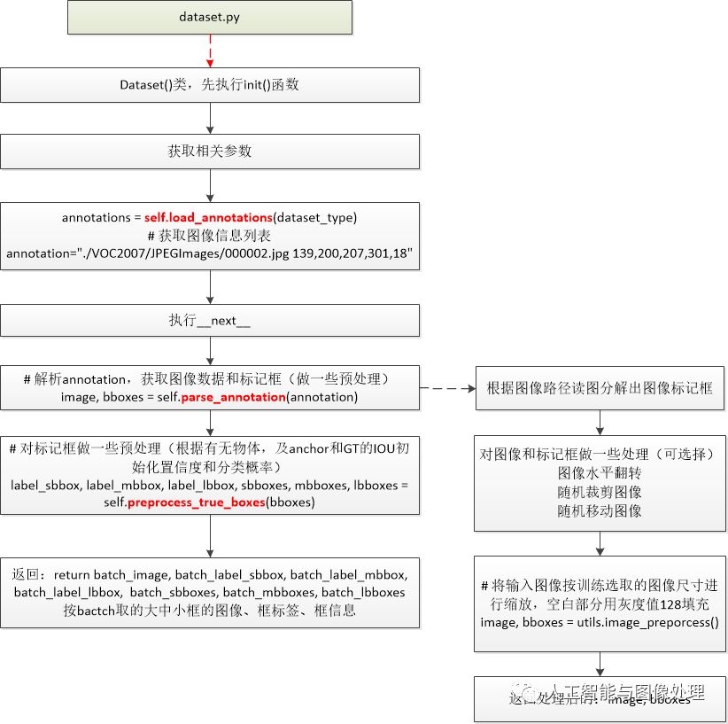Click the '# 将输入图像按训练选取的图像尺寸进' line
The width and height of the screenshot is (728, 724).
coord(600,585)
